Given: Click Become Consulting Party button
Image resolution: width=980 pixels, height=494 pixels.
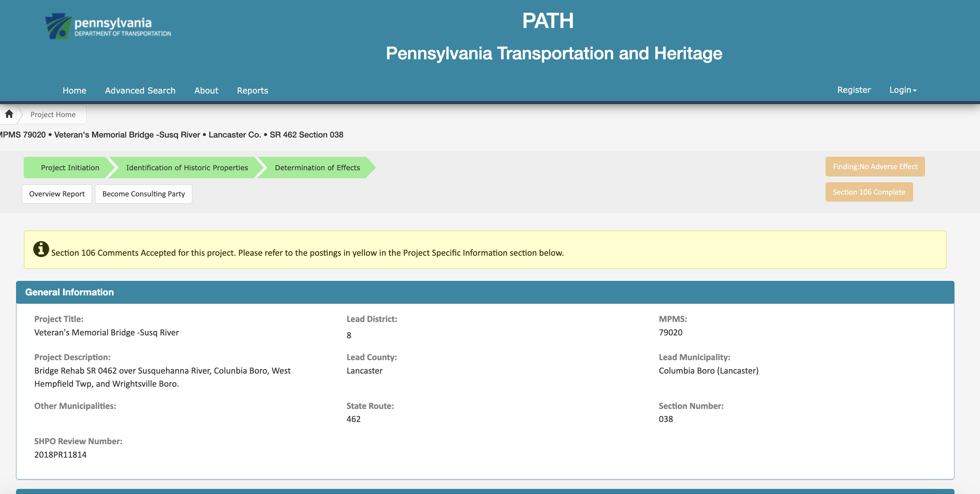Looking at the screenshot, I should pyautogui.click(x=143, y=194).
